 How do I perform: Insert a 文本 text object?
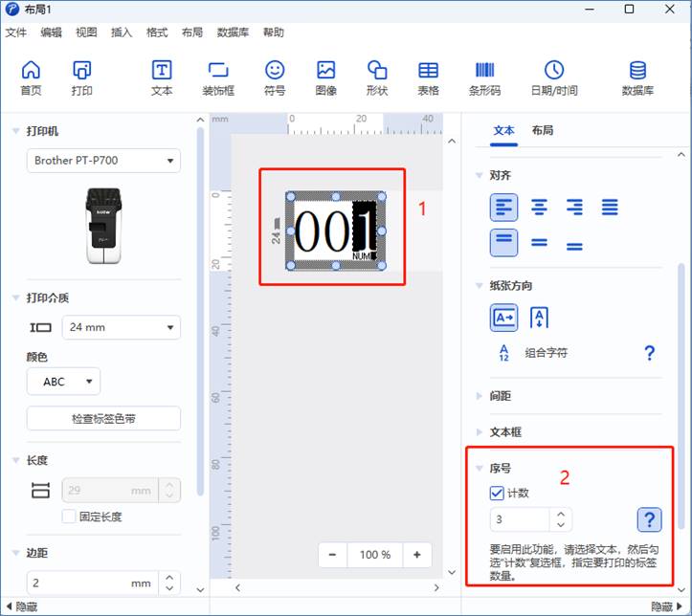(162, 77)
